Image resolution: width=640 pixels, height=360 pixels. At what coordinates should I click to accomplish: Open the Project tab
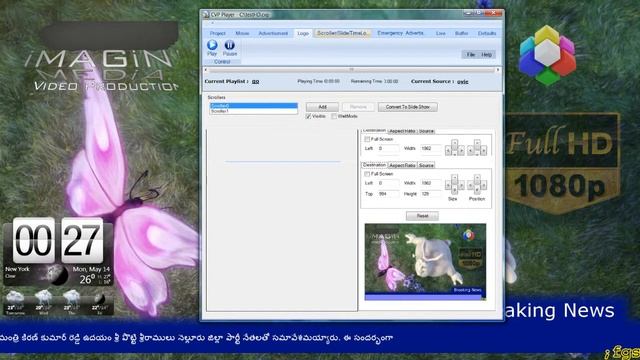(218, 33)
